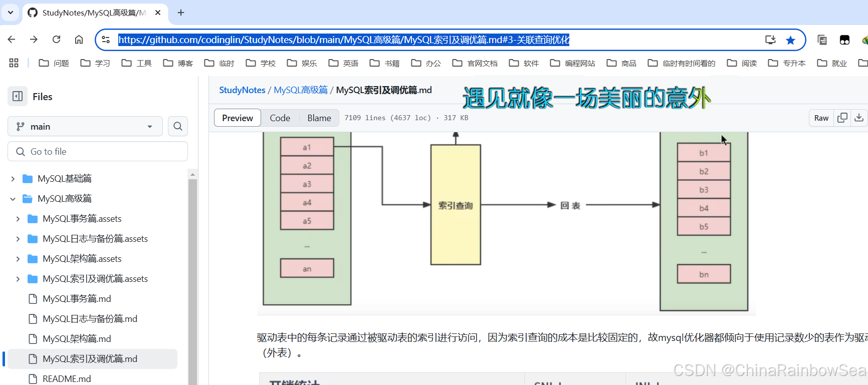
Task: Collapse the MySQL高级篇 folder
Action: (13, 199)
